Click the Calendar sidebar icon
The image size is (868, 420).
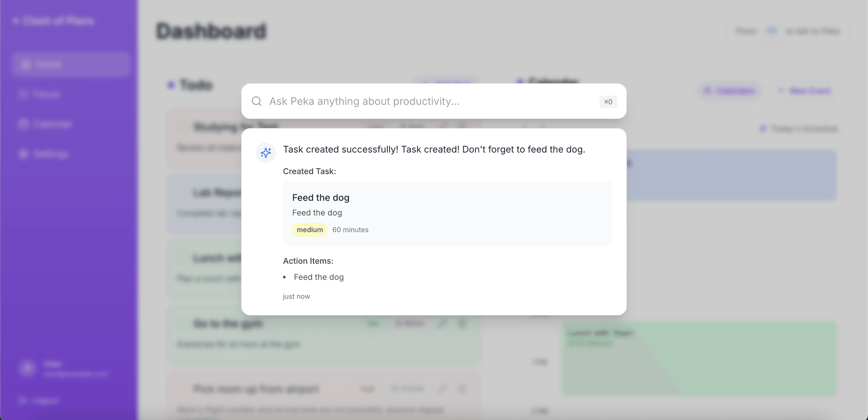pos(24,124)
